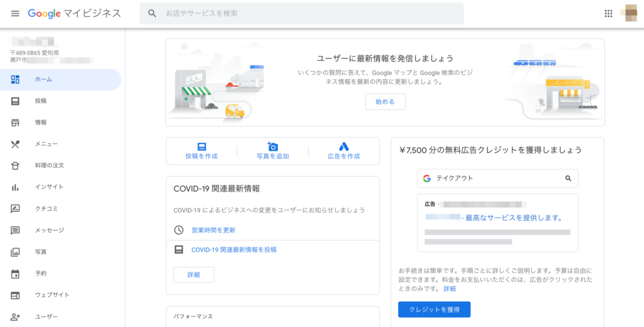The width and height of the screenshot is (644, 327).
Task: Select ホーム in the sidebar
Action: click(61, 80)
